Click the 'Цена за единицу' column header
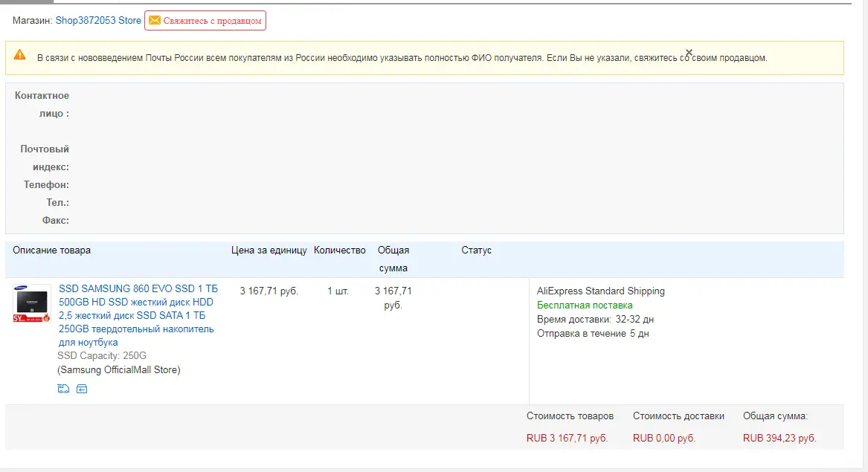This screenshot has height=472, width=868. click(269, 250)
